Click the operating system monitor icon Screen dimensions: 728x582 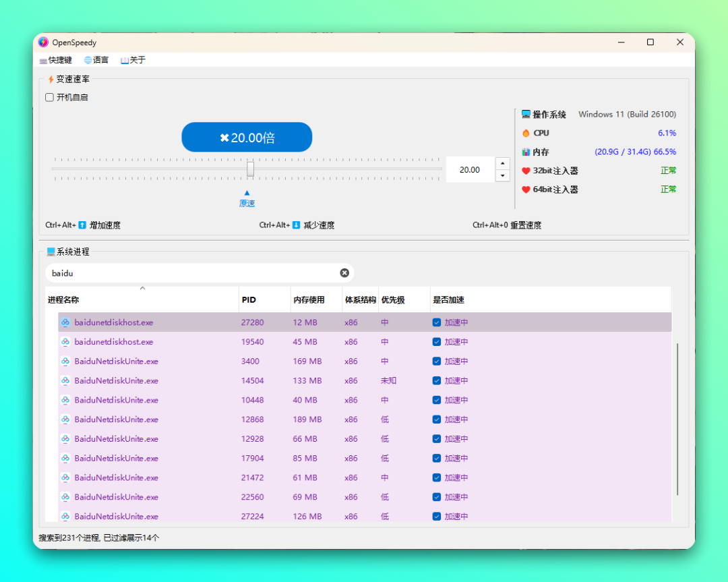click(x=526, y=115)
